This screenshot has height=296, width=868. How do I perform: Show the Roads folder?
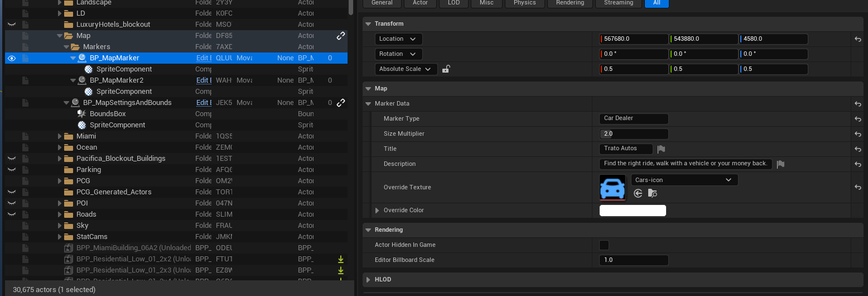[11, 214]
